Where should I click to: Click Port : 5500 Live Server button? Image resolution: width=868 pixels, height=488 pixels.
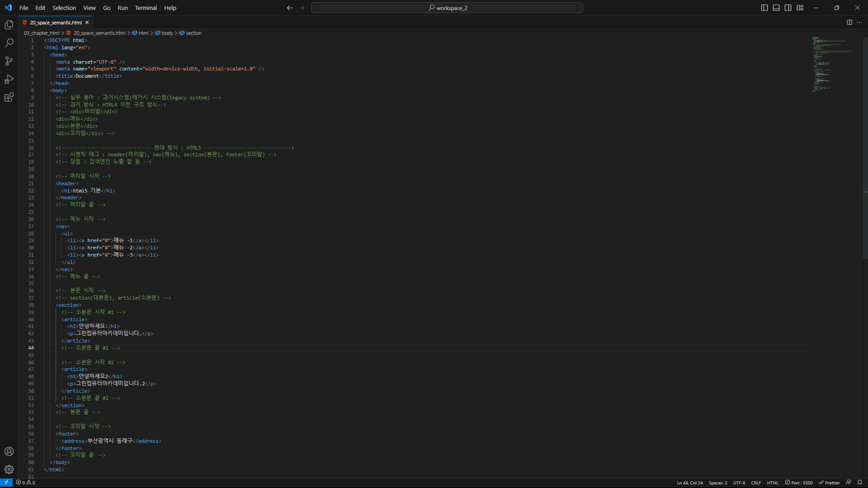click(x=799, y=483)
